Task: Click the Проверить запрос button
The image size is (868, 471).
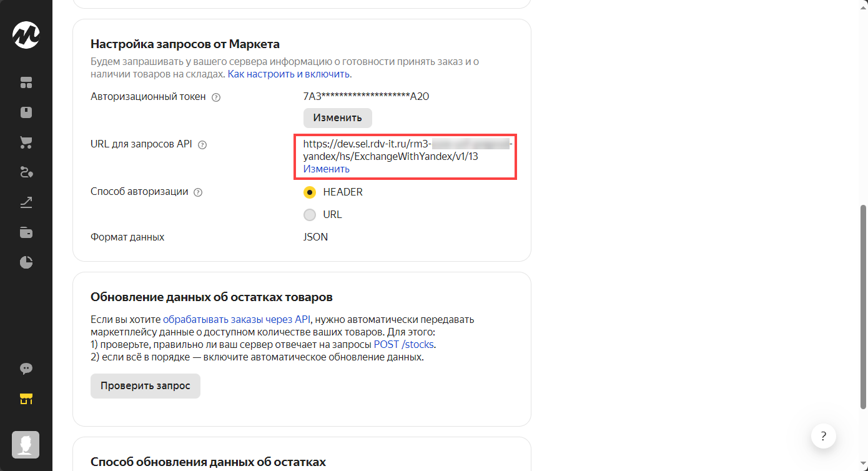Action: click(145, 386)
